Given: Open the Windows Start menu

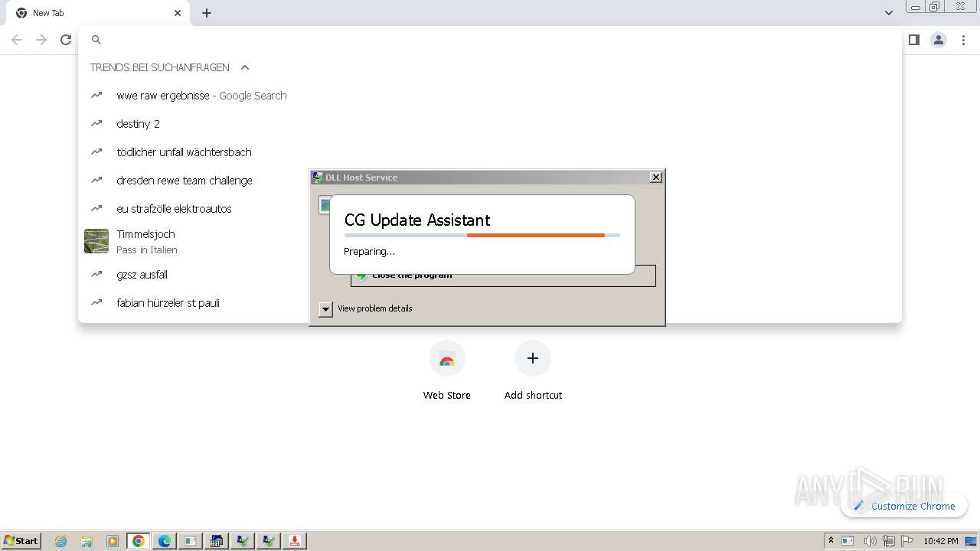Looking at the screenshot, I should pyautogui.click(x=21, y=540).
